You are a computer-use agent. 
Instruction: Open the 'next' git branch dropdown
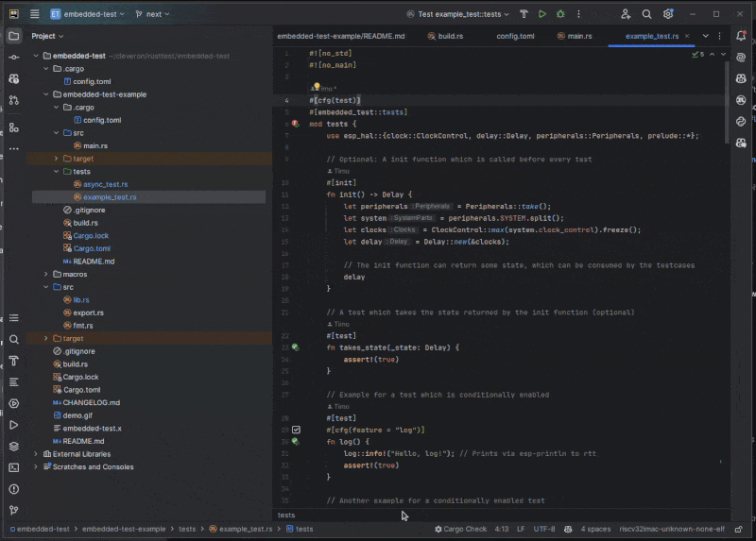coord(152,14)
